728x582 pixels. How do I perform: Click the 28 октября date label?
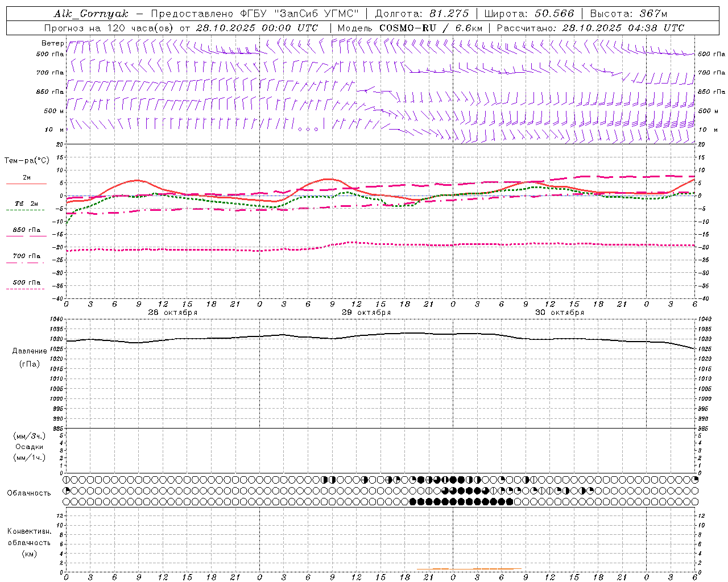click(172, 313)
